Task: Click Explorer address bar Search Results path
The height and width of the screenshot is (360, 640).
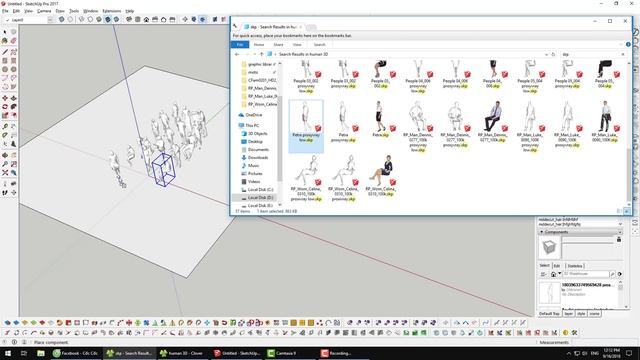Action: (x=303, y=54)
